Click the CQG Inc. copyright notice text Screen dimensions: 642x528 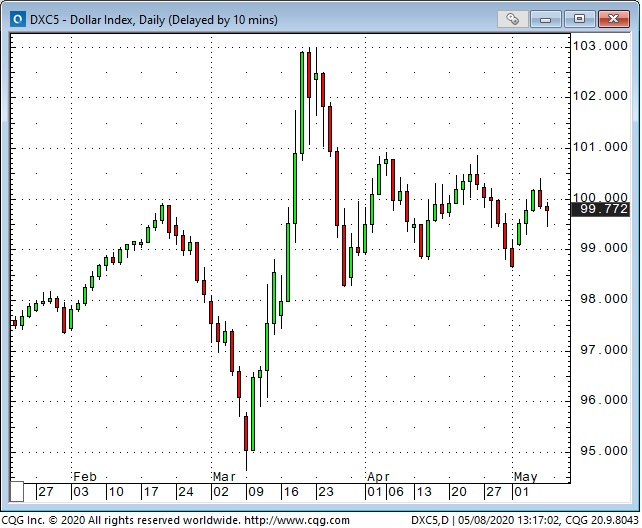click(x=120, y=520)
